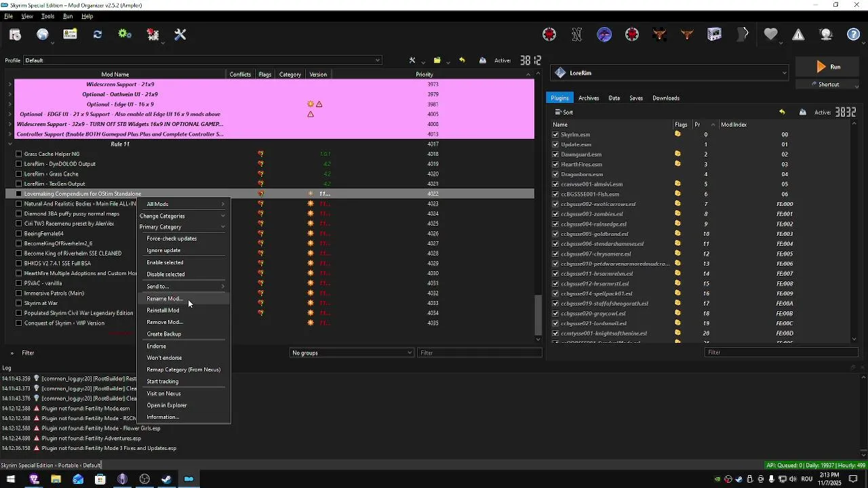
Task: Open the instance manager toolbar icon
Action: point(15,35)
